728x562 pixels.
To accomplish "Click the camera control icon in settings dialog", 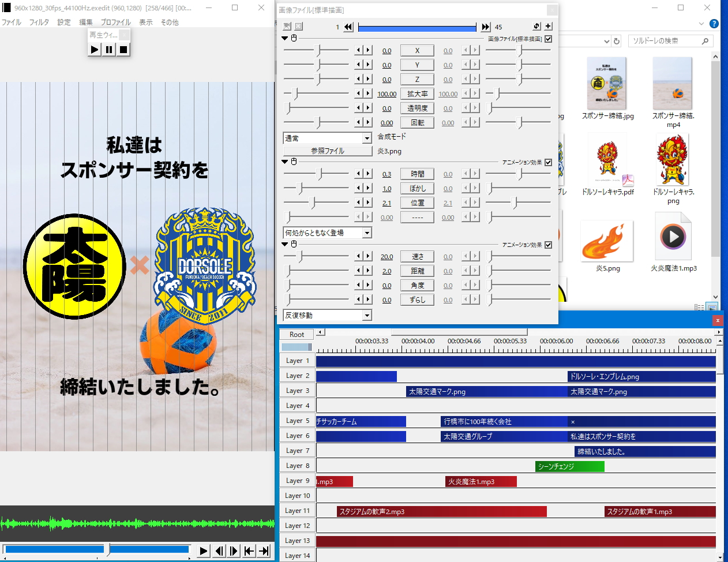I will (x=287, y=27).
